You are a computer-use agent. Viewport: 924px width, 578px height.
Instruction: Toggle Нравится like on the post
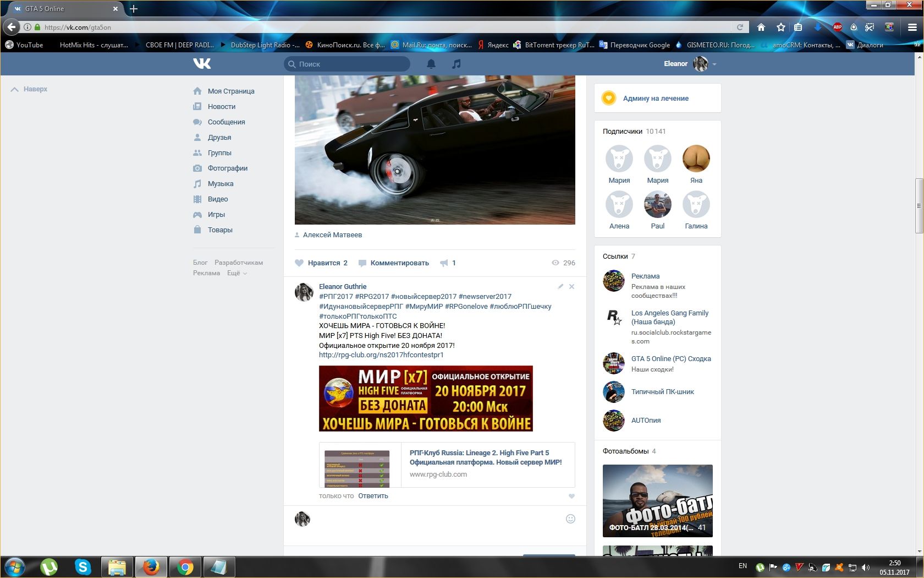click(321, 263)
